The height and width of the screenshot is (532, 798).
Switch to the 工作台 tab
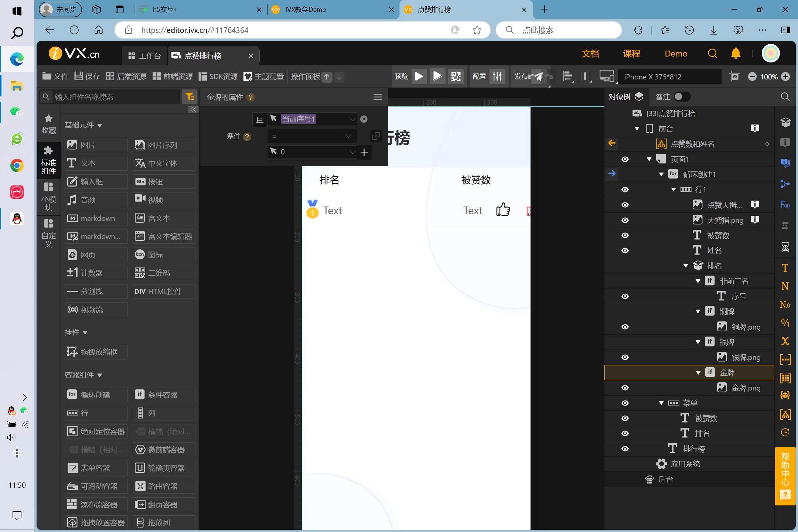point(144,56)
